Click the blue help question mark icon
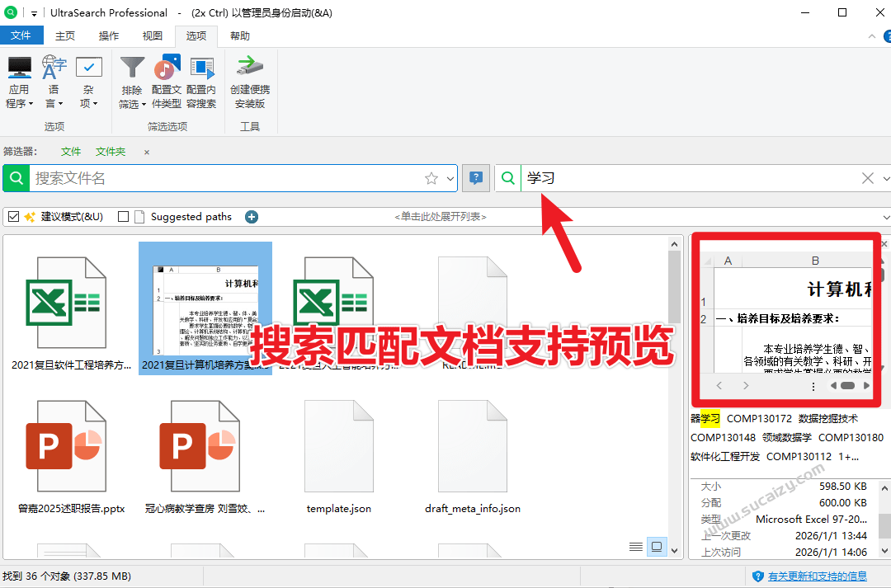891x588 pixels. pyautogui.click(x=476, y=178)
